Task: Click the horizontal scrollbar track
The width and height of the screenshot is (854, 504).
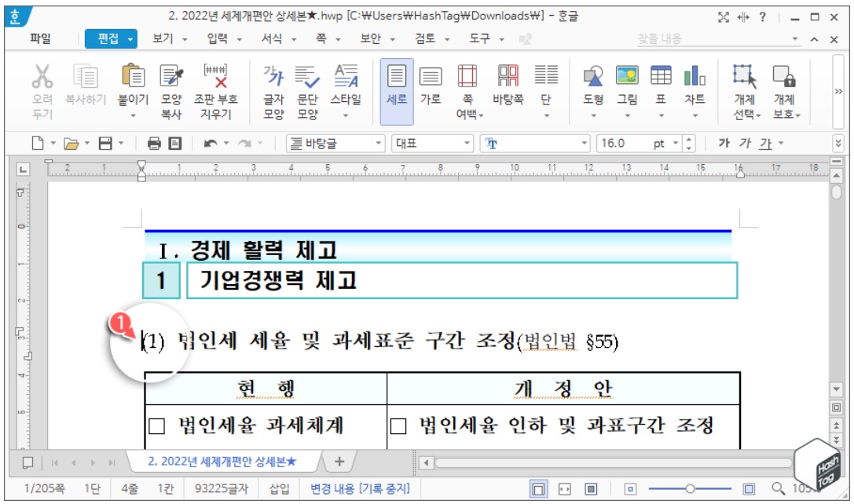Action: 613,462
